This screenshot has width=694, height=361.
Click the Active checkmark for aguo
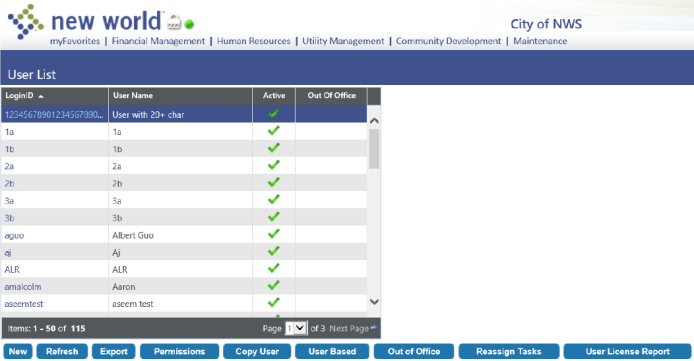[274, 234]
